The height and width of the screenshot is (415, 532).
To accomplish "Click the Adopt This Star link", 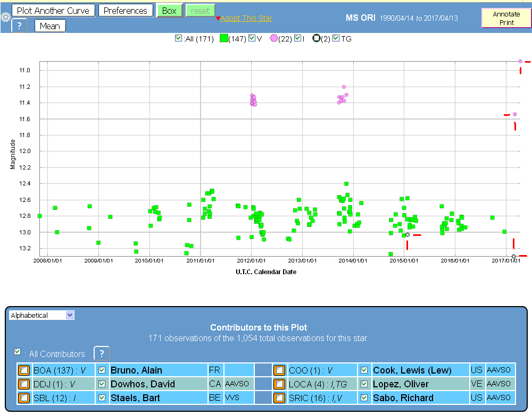I will coord(246,18).
